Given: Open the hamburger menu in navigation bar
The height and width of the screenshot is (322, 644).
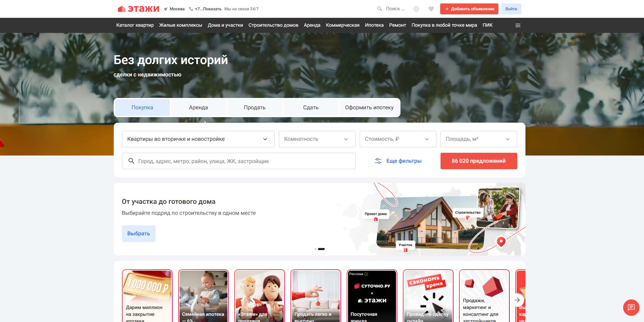Looking at the screenshot, I should click(x=518, y=25).
